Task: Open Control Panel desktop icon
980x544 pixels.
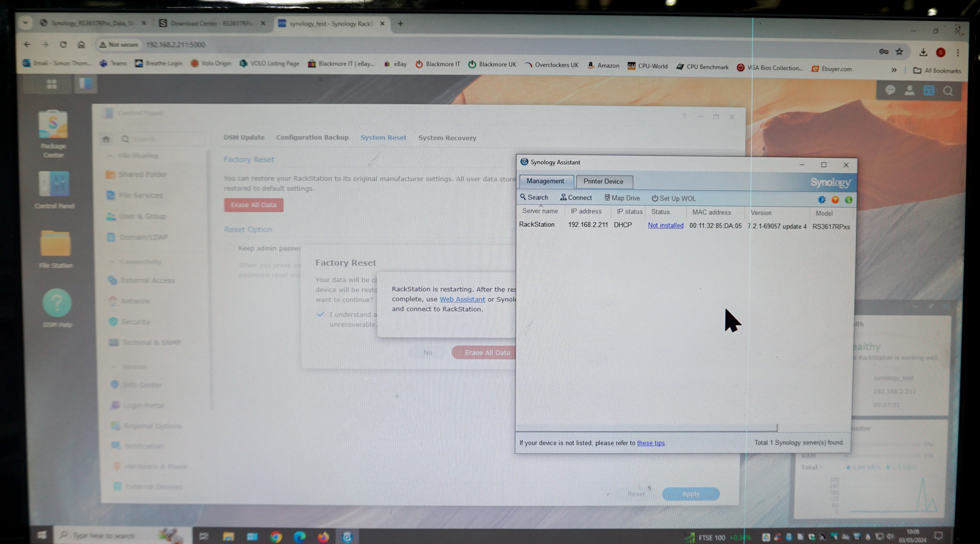Action: (55, 189)
